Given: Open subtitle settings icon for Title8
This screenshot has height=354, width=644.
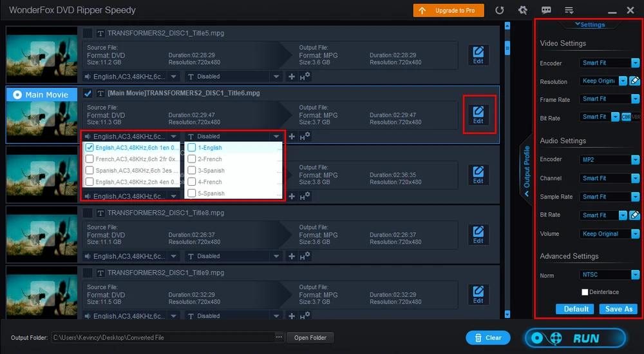Looking at the screenshot, I should (305, 256).
